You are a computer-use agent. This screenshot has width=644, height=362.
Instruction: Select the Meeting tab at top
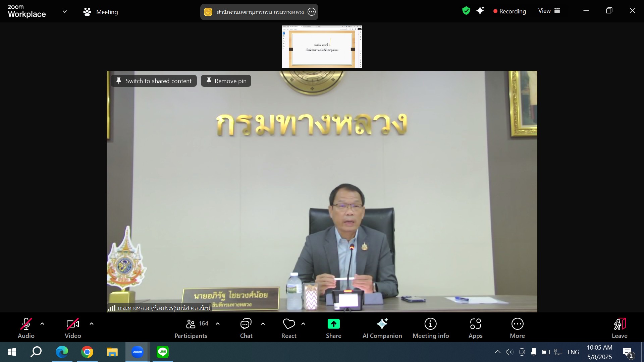coord(101,12)
